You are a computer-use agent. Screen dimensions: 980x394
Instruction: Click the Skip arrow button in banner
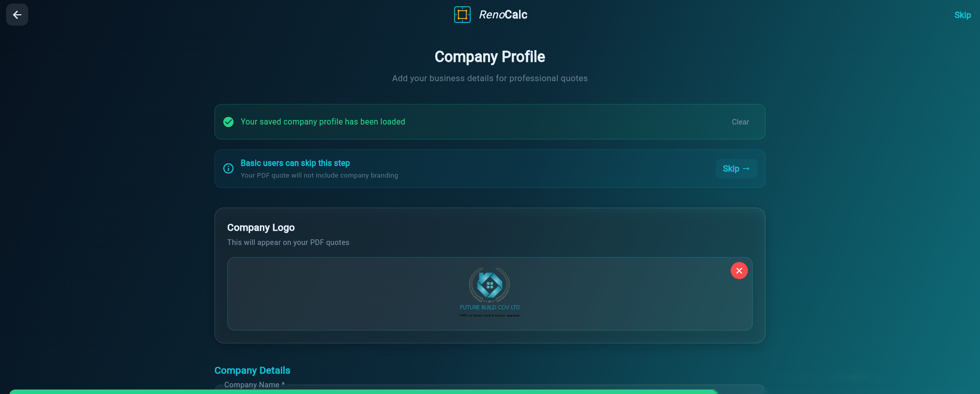point(736,168)
